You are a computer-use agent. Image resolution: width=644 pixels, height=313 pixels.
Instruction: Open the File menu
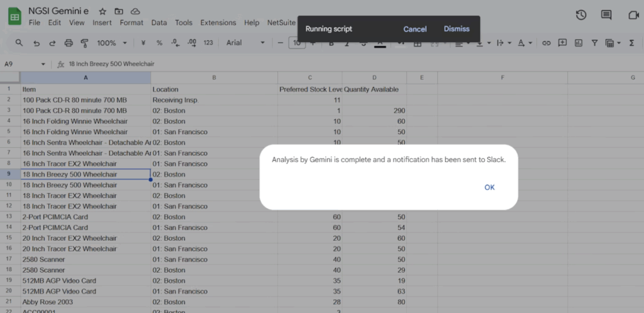35,23
